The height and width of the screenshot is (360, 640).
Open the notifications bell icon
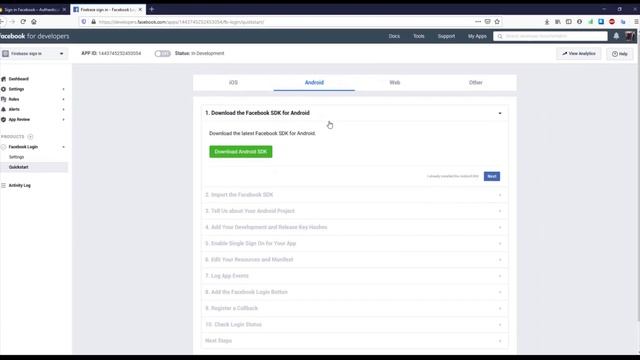[x=616, y=36]
